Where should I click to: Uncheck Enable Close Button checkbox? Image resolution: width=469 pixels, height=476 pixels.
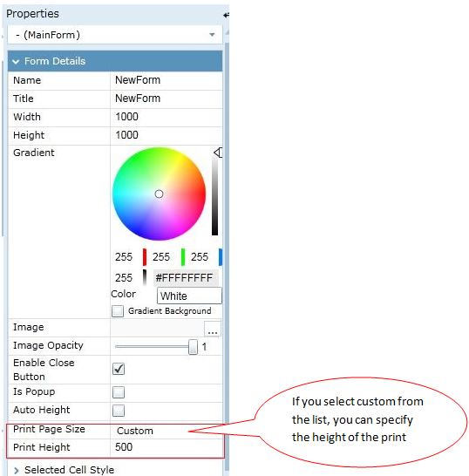[119, 369]
